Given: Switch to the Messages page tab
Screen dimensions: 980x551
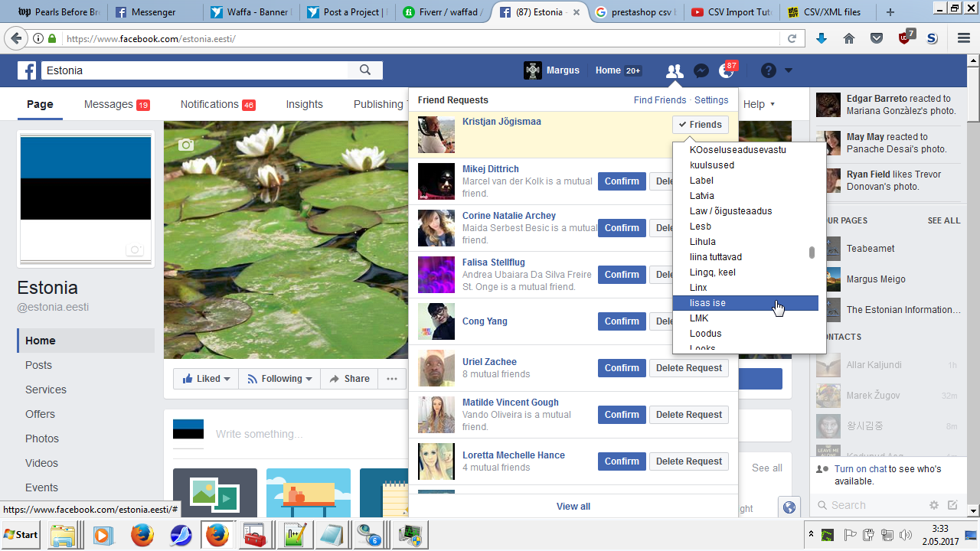Looking at the screenshot, I should tap(117, 105).
